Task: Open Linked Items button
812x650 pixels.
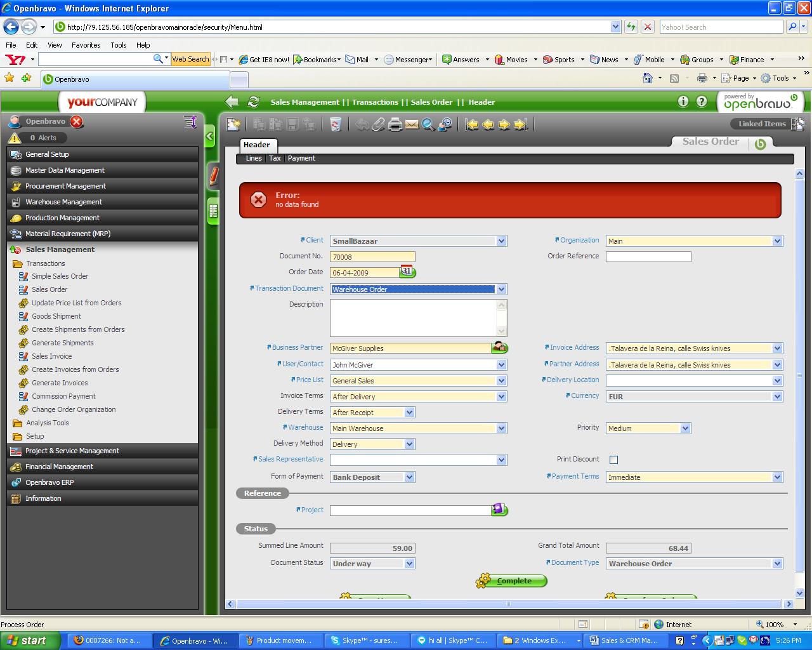Action: point(762,124)
